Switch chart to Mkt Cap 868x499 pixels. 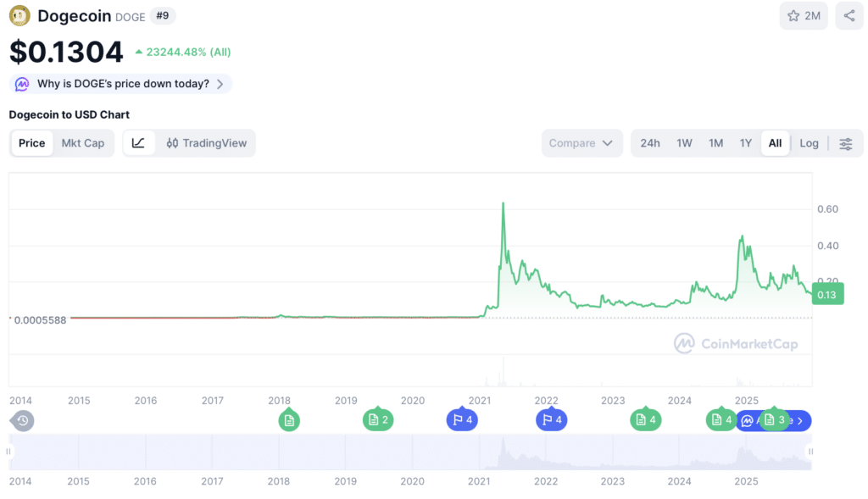[82, 143]
